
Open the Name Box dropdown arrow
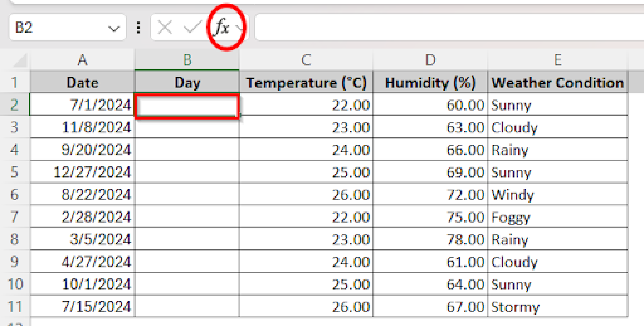113,29
